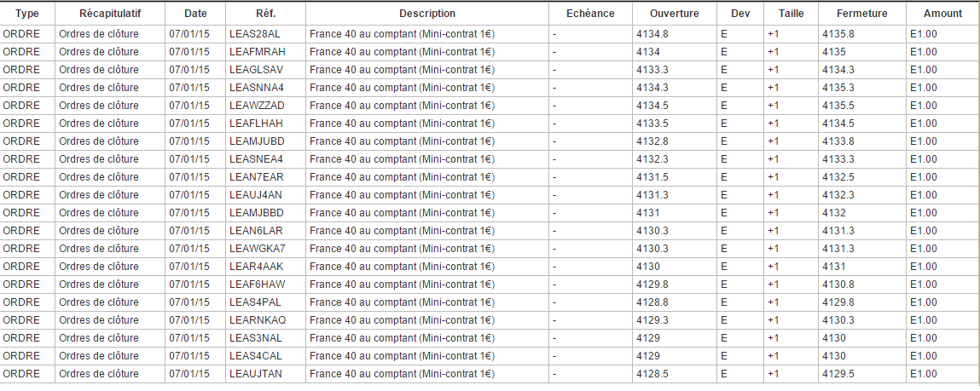980x391 pixels.
Task: Sort by the Amount column header
Action: click(x=942, y=14)
